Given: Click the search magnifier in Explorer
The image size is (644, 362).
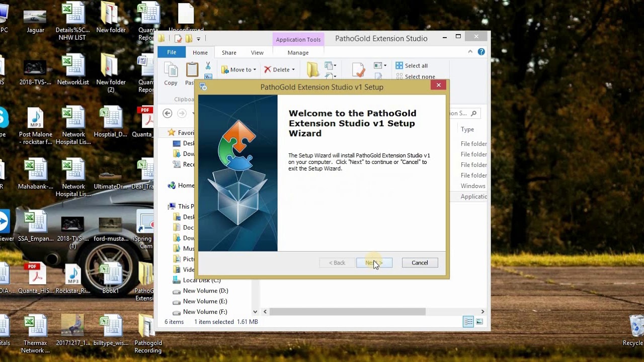Looking at the screenshot, I should pyautogui.click(x=473, y=113).
